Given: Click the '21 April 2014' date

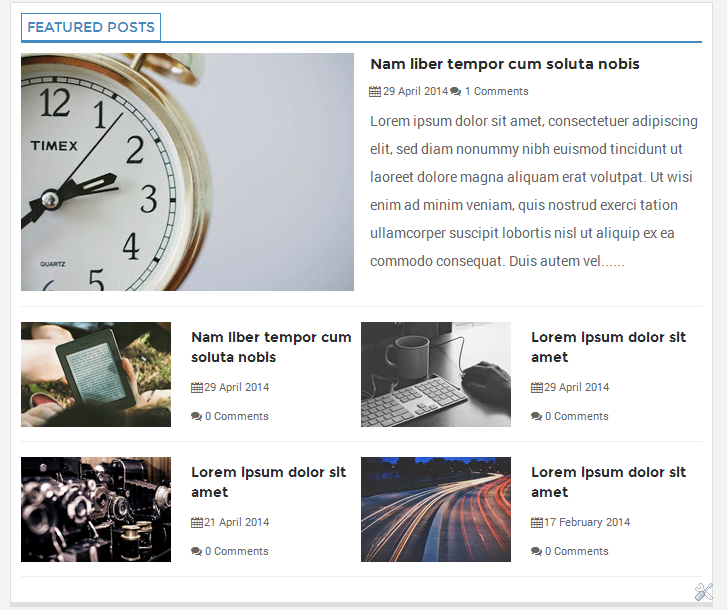Looking at the screenshot, I should click(x=236, y=522).
